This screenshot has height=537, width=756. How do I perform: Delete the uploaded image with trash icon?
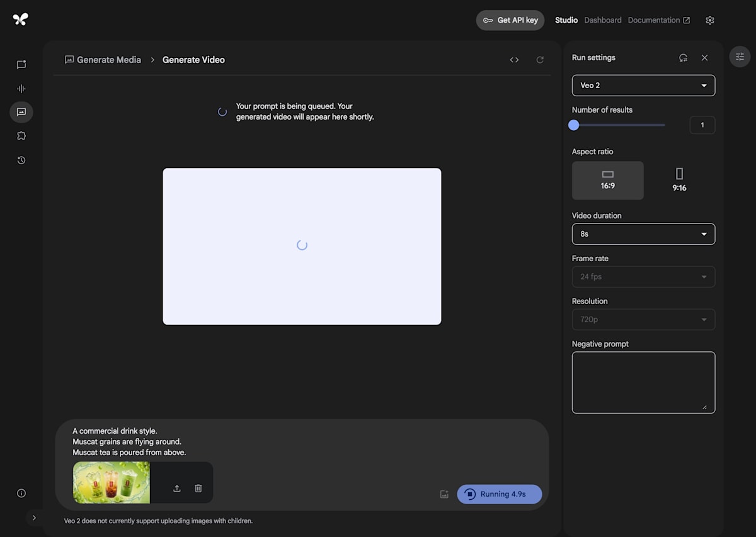point(198,489)
